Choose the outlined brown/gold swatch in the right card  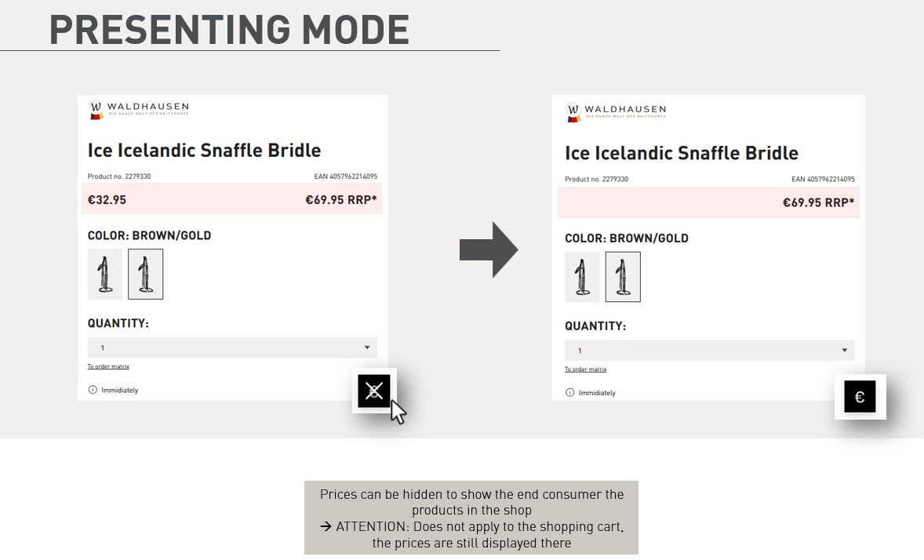tap(623, 277)
